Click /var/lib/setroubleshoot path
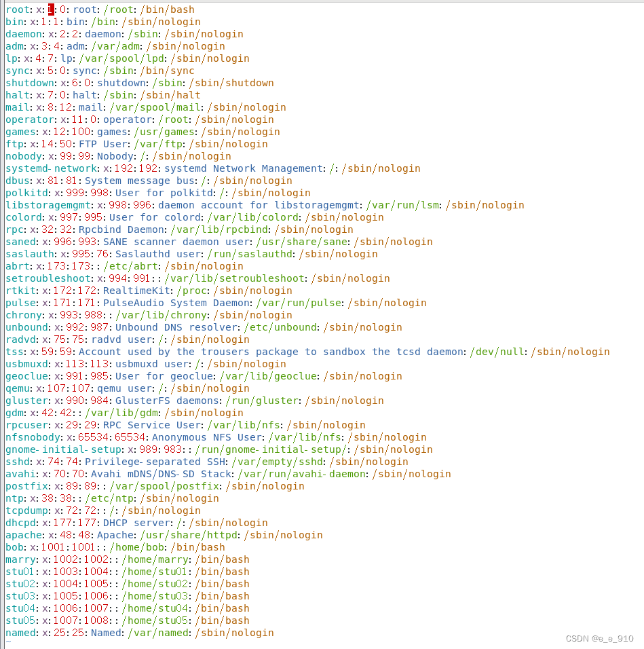Screen dimensions: 644x649 (235, 278)
